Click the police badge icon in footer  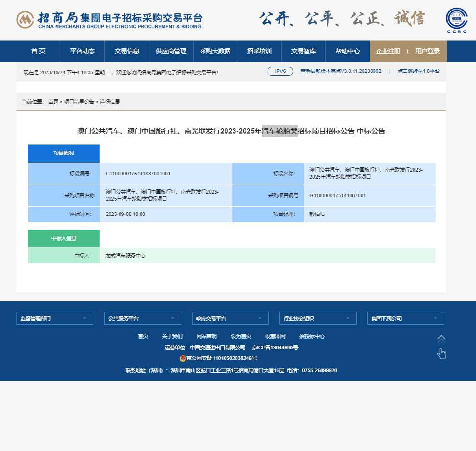[183, 358]
